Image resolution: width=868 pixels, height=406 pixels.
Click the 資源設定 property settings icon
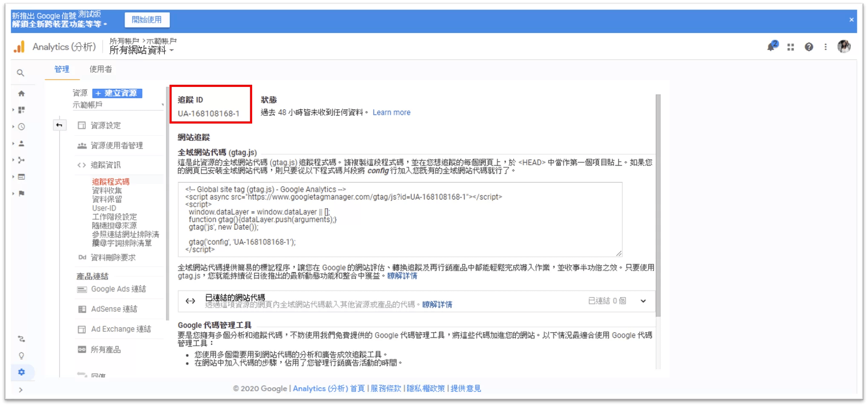(x=81, y=125)
